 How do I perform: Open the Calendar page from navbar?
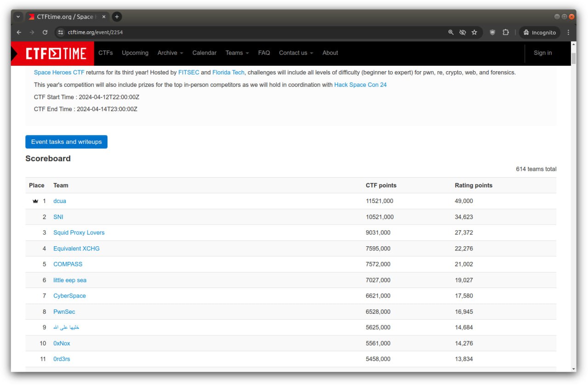204,53
